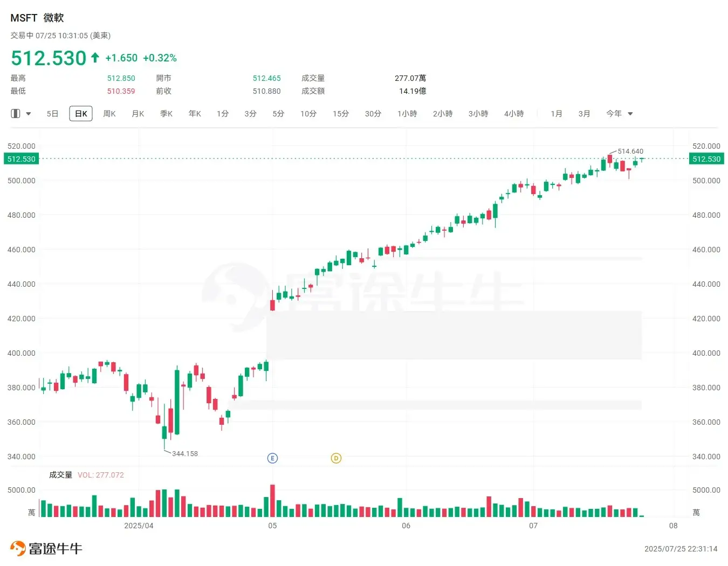Click the 05 month axis label
This screenshot has width=728, height=566.
272,526
